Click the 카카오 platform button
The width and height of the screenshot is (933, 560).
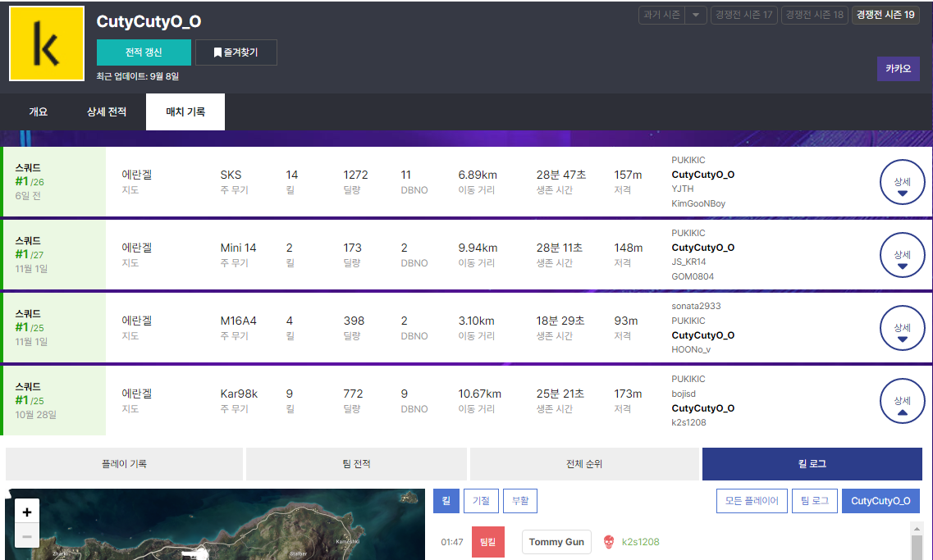click(898, 69)
